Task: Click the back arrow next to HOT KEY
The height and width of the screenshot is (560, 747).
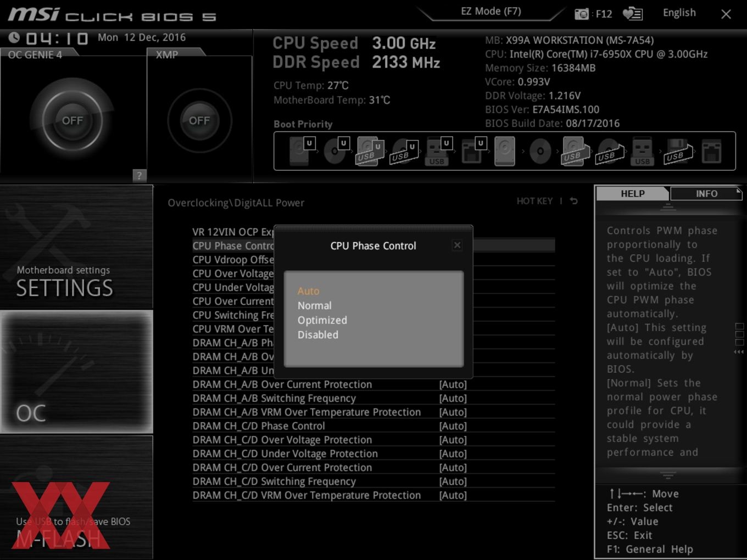Action: (x=573, y=201)
